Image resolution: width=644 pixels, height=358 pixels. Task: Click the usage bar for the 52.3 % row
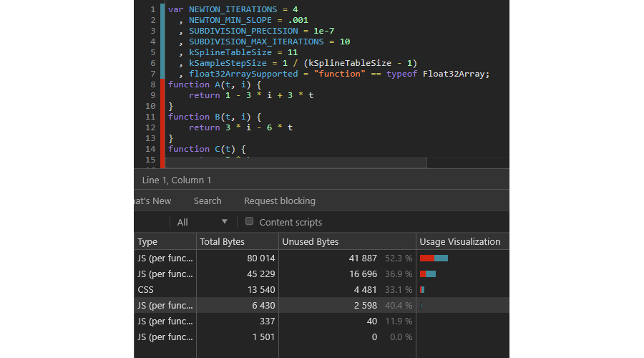click(434, 258)
